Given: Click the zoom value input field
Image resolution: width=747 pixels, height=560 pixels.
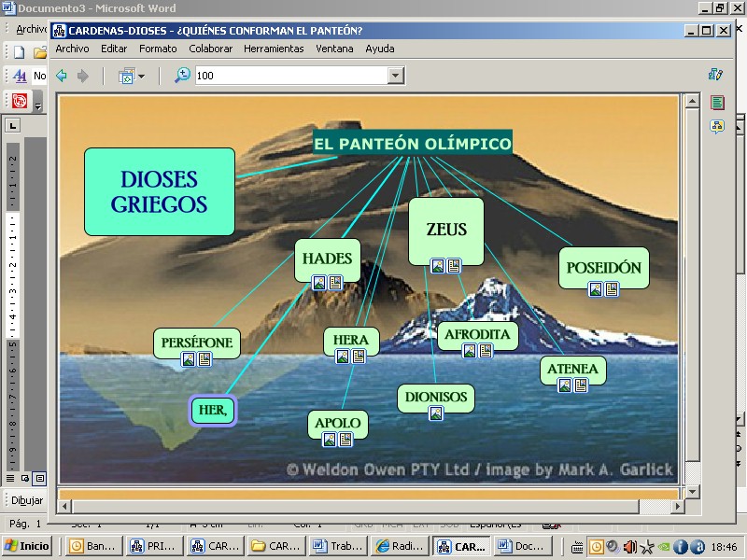Looking at the screenshot, I should point(289,76).
